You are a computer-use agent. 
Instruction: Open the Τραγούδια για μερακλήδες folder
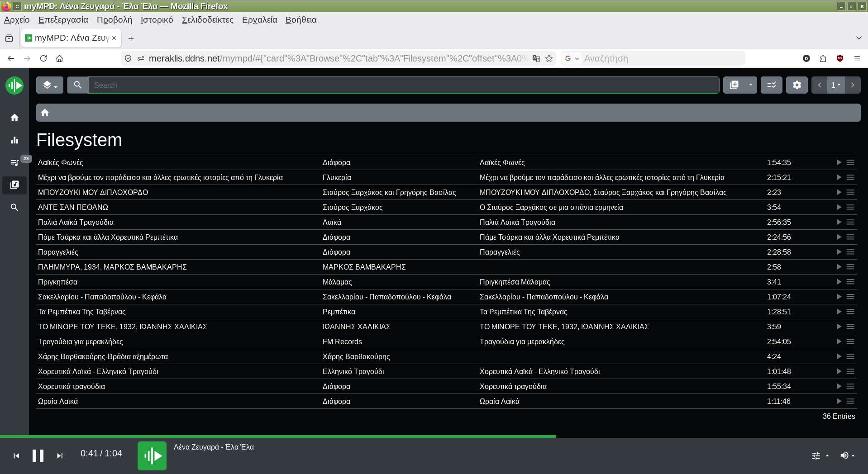pyautogui.click(x=81, y=341)
